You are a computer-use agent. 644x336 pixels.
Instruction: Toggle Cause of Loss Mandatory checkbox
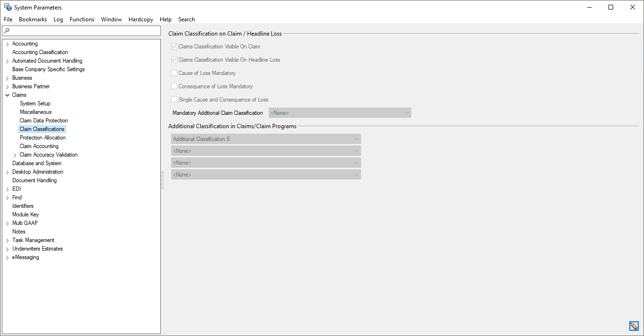click(174, 73)
